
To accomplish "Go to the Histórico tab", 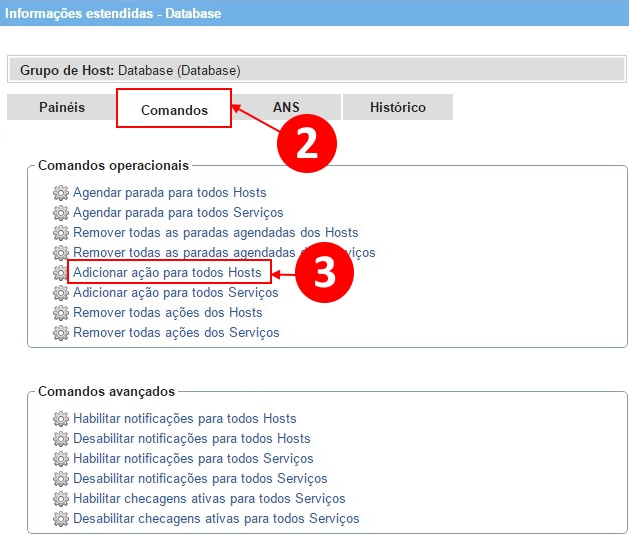I will (x=397, y=107).
